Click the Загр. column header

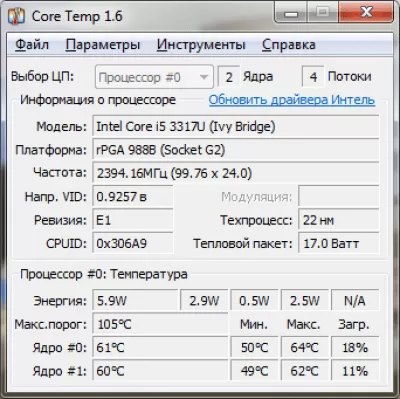click(354, 325)
